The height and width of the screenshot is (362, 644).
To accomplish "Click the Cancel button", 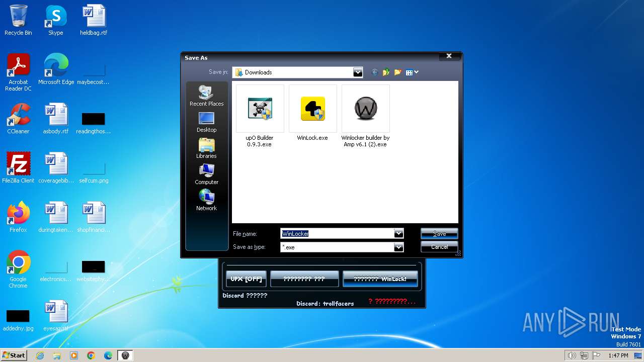I will (439, 247).
